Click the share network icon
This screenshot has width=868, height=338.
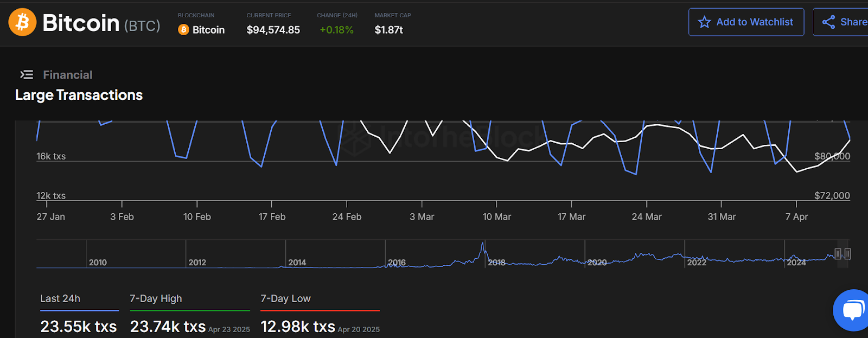[828, 22]
